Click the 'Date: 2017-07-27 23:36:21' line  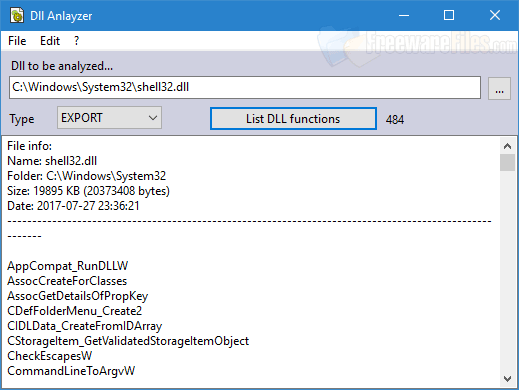73,206
